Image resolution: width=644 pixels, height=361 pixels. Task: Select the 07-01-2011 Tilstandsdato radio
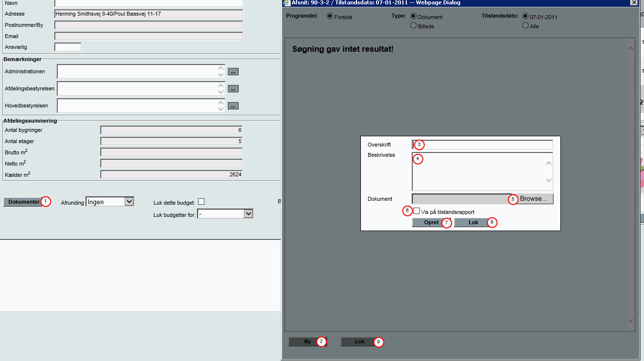coord(526,16)
